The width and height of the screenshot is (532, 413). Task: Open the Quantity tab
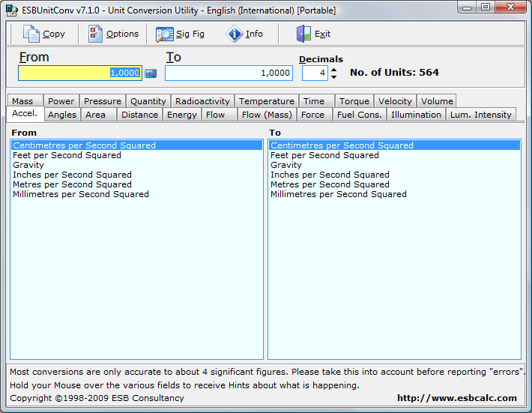tap(148, 100)
